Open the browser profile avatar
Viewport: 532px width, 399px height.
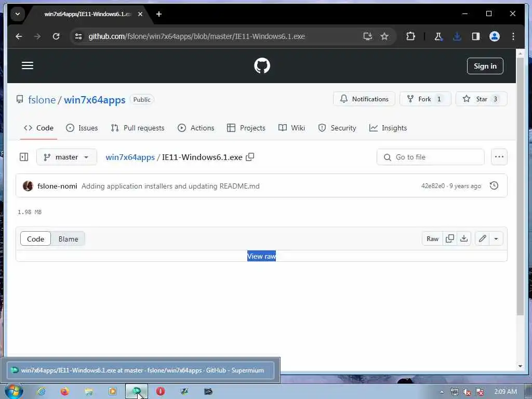click(495, 36)
